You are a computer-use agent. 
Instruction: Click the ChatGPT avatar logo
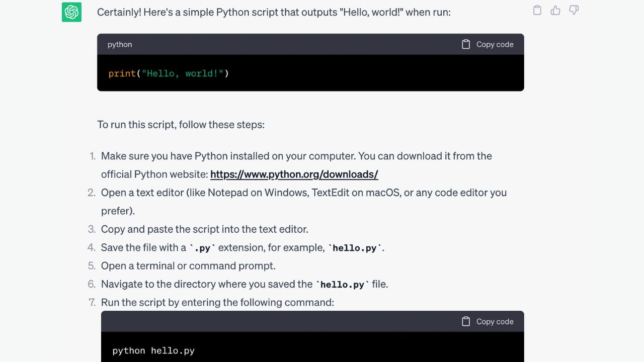[71, 12]
